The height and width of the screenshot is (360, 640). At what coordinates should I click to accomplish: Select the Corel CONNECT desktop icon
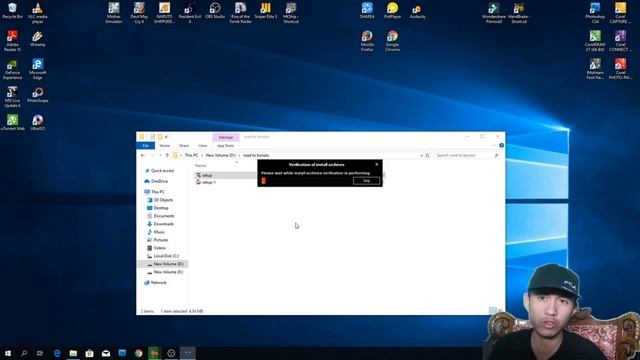[x=620, y=41]
